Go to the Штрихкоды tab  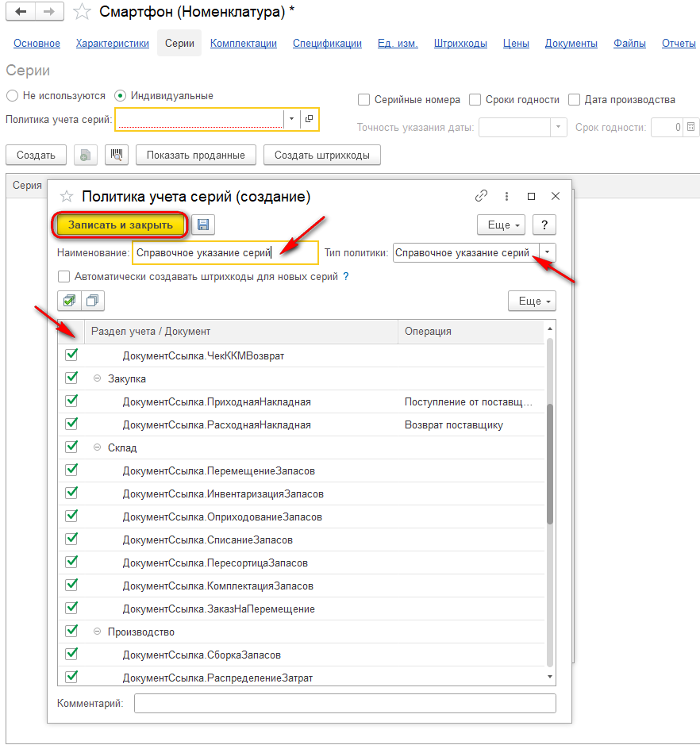pyautogui.click(x=460, y=43)
